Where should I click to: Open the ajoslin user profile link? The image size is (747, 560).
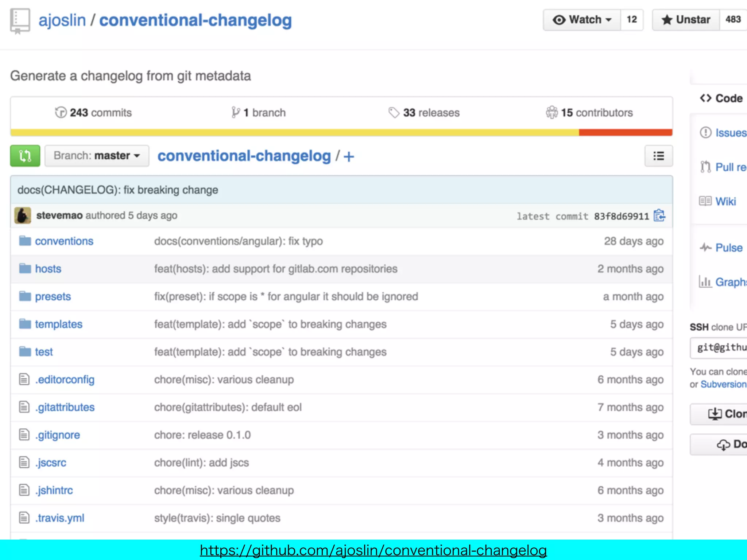pyautogui.click(x=62, y=20)
